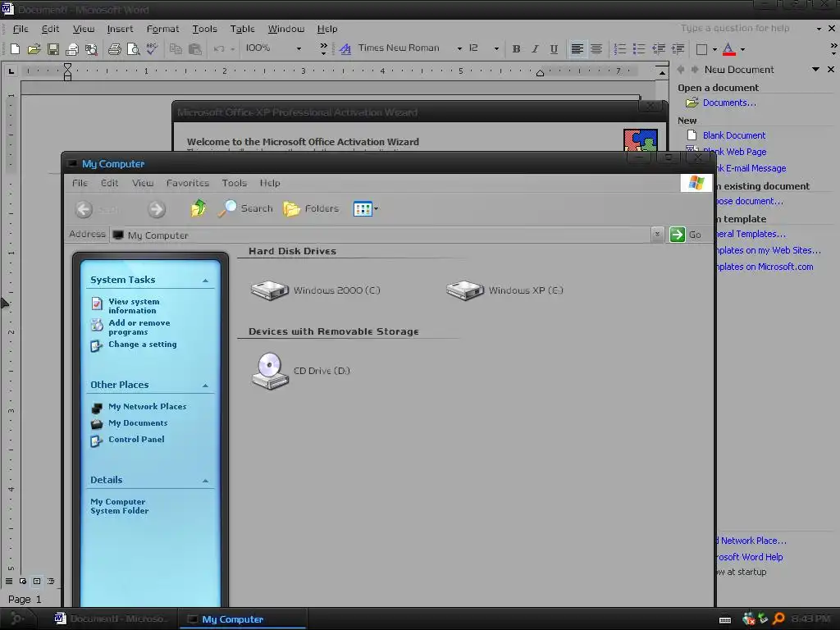Toggle Bold formatting in Word
Viewport: 840px width, 630px height.
(x=516, y=49)
